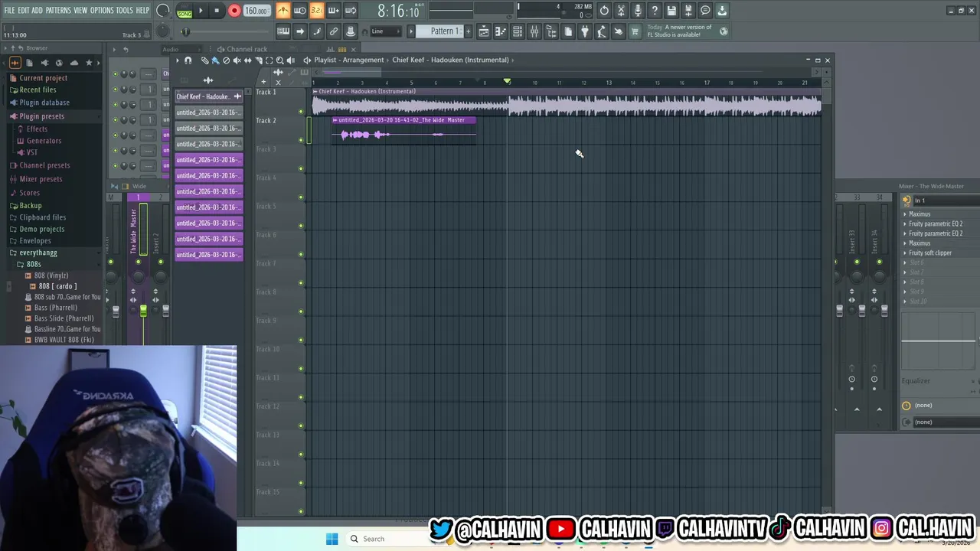This screenshot has width=980, height=551.
Task: Expand the Generators folder in browser
Action: tap(44, 141)
